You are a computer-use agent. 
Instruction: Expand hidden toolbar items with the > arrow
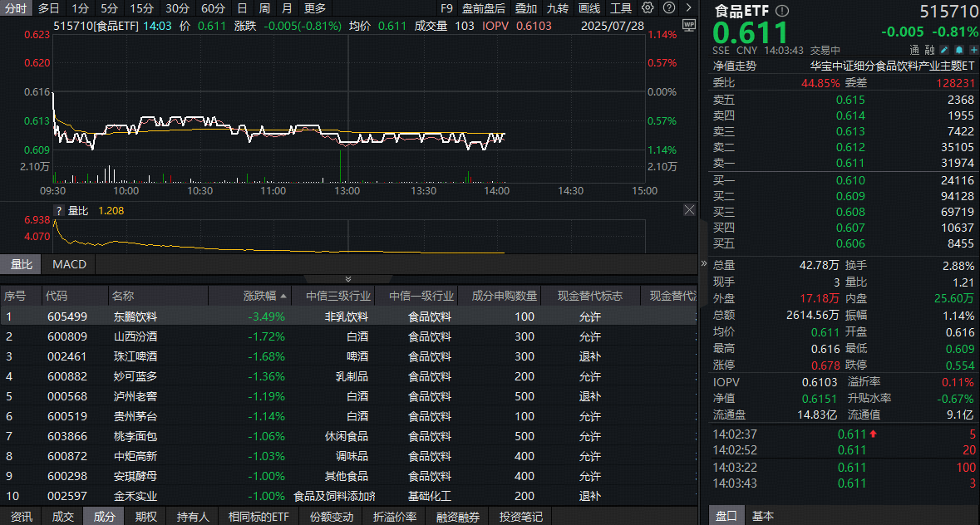click(689, 7)
